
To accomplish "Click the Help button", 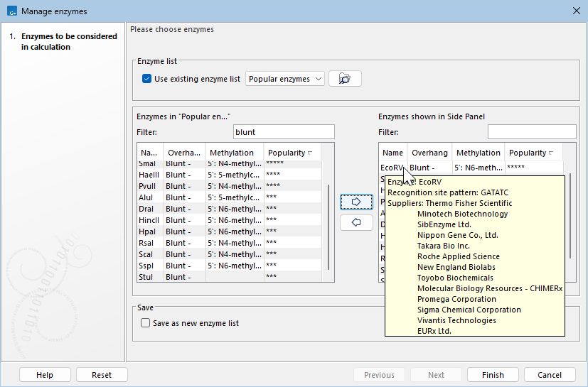I will coord(45,375).
